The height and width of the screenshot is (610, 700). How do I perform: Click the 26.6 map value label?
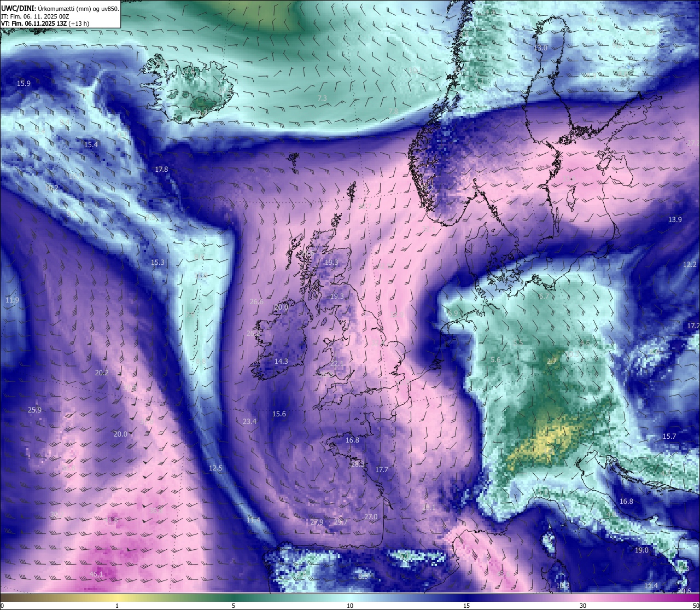coord(256,302)
